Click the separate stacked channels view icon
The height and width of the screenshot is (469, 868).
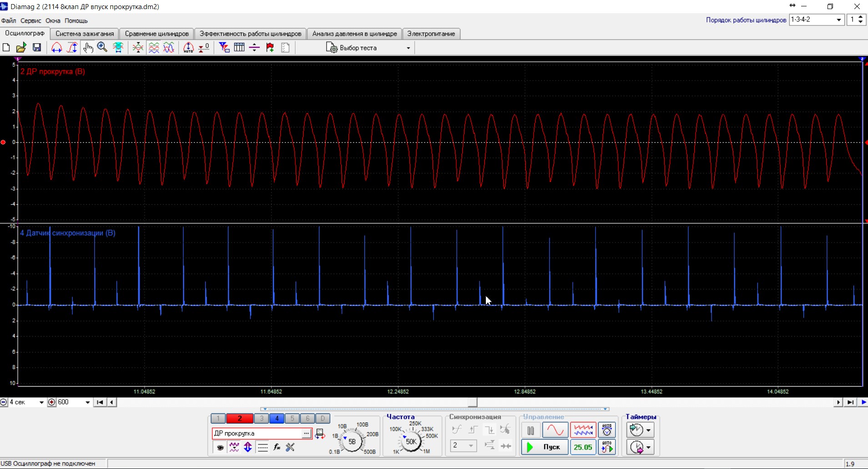[154, 48]
